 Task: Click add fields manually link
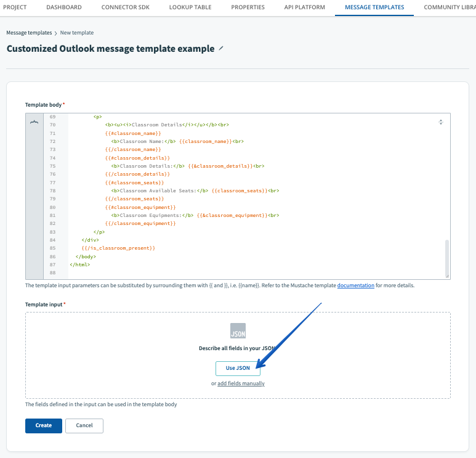pyautogui.click(x=241, y=383)
